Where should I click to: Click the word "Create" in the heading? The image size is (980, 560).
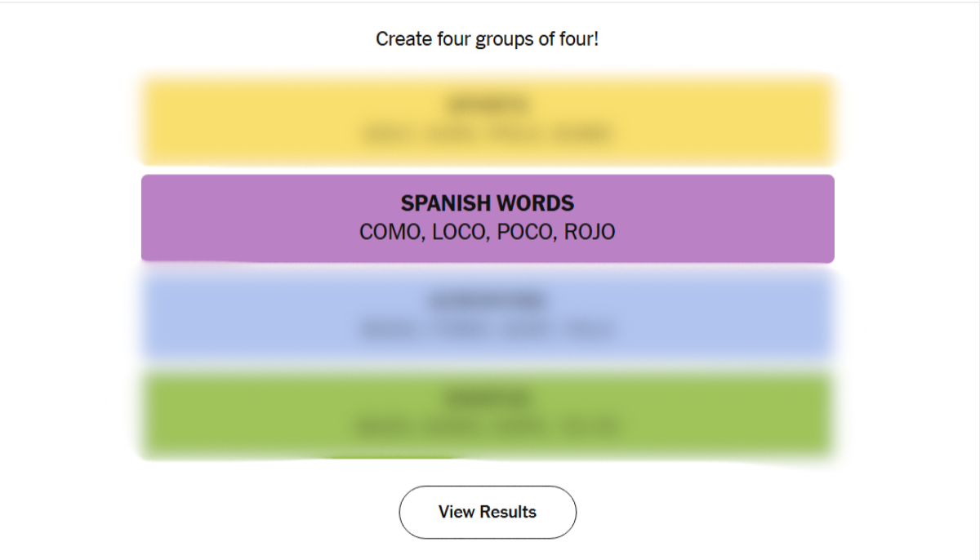tap(402, 38)
